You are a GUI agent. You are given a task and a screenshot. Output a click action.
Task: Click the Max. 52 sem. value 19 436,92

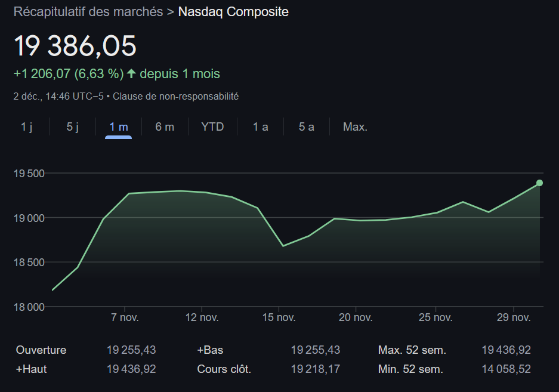[x=507, y=350]
